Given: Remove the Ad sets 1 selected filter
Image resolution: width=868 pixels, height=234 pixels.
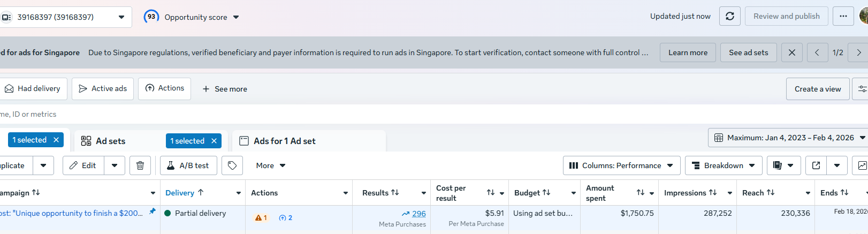Looking at the screenshot, I should (214, 141).
